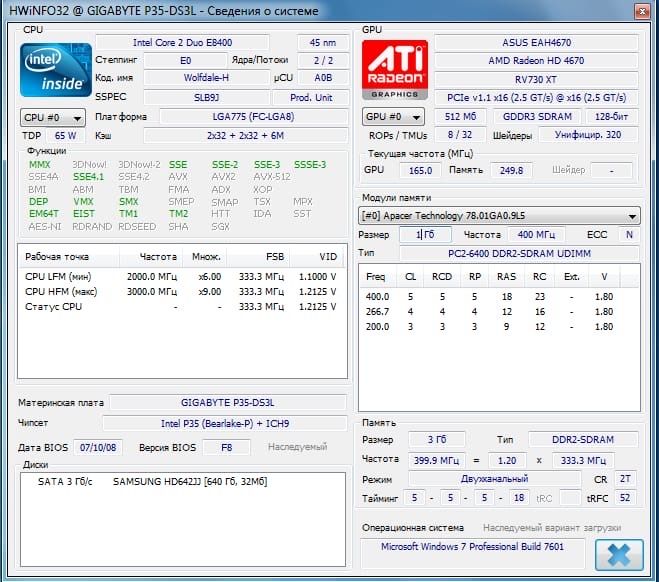Click the GPU clock value 165.0
The width and height of the screenshot is (659, 582).
click(x=420, y=170)
